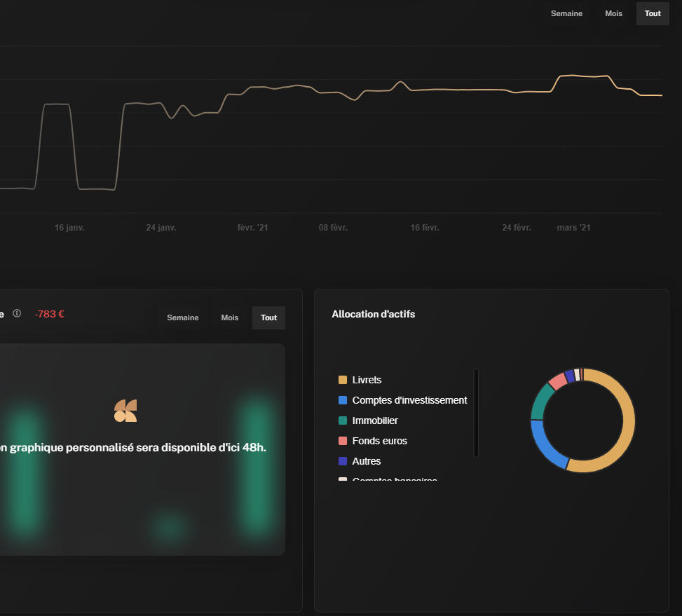This screenshot has width=682, height=616.
Task: Click the mars '21 axis label
Action: coord(573,228)
